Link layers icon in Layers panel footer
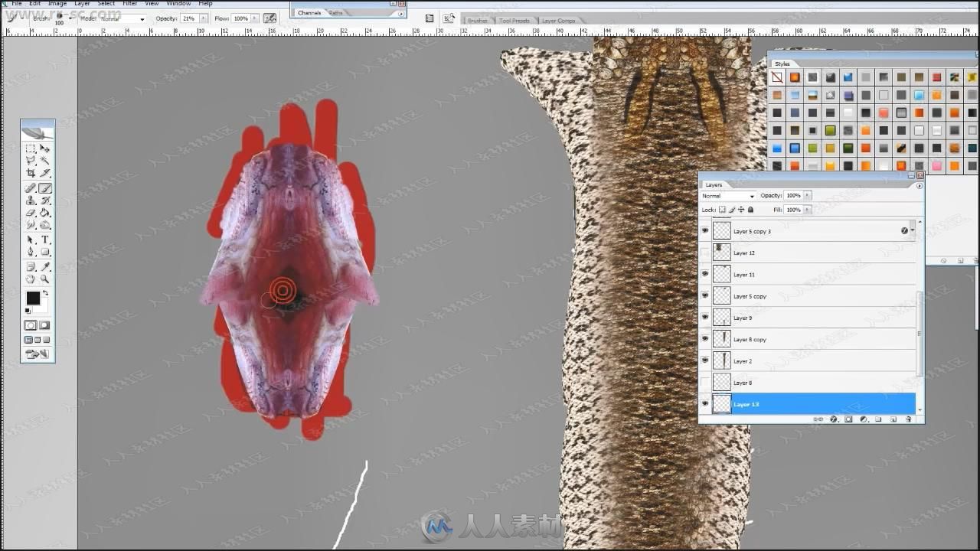The height and width of the screenshot is (551, 980). [x=818, y=419]
